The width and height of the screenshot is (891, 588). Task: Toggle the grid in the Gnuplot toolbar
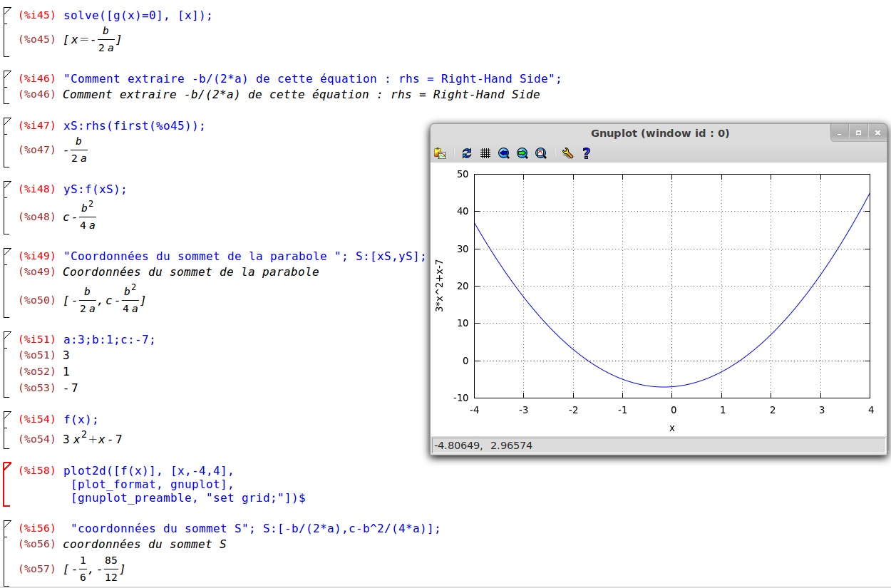485,153
